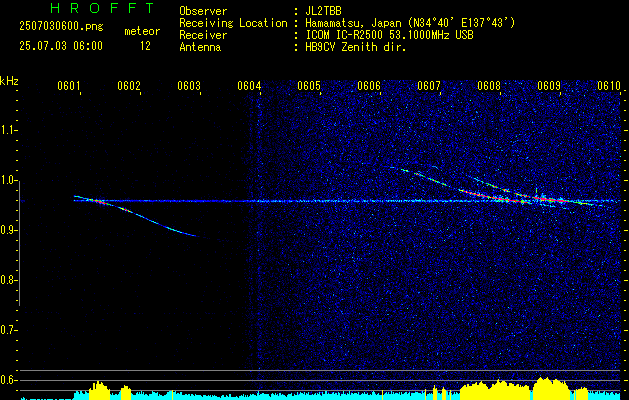The height and width of the screenshot is (400, 629).
Task: Click the timestamp 25.07.03 06:00
Action: pyautogui.click(x=61, y=46)
